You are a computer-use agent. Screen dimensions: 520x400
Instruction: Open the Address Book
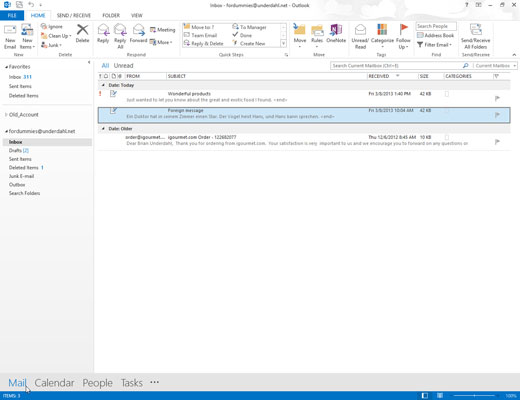(x=435, y=35)
